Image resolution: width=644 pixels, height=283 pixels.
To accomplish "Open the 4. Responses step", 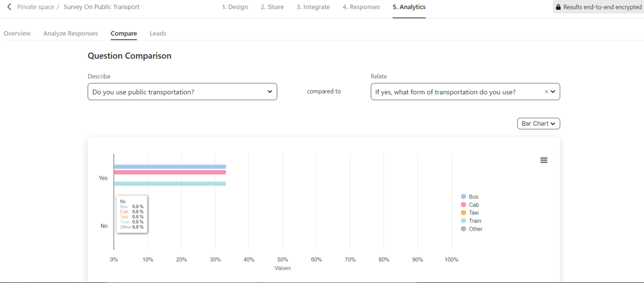I will coord(361,7).
